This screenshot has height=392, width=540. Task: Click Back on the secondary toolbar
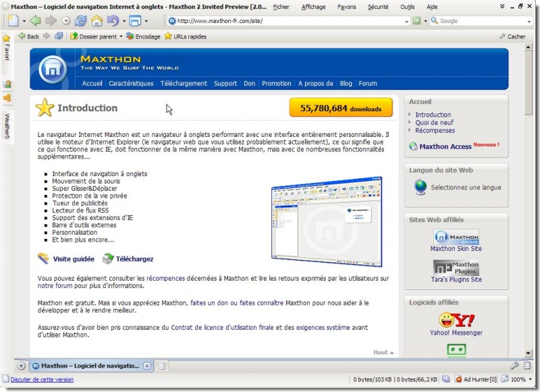pyautogui.click(x=28, y=36)
